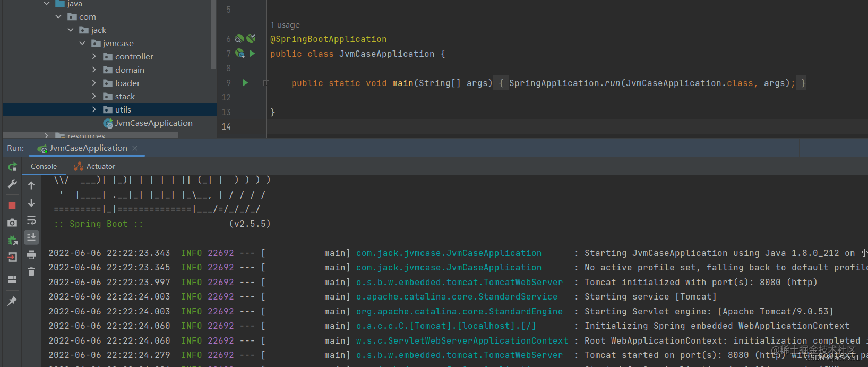Select the Console tab

pos(44,167)
